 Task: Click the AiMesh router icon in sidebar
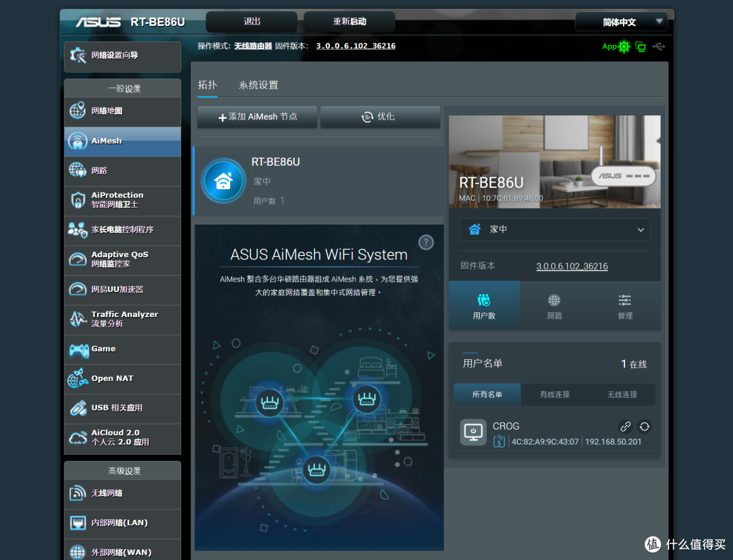(77, 141)
